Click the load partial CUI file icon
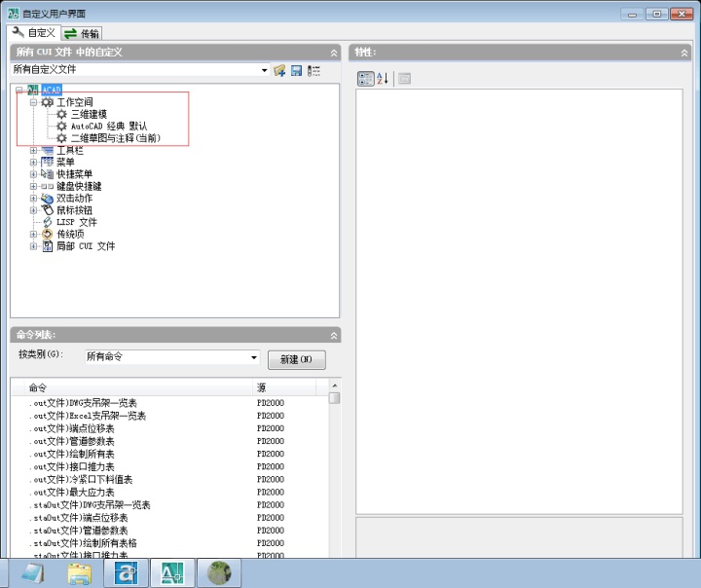 click(x=279, y=70)
